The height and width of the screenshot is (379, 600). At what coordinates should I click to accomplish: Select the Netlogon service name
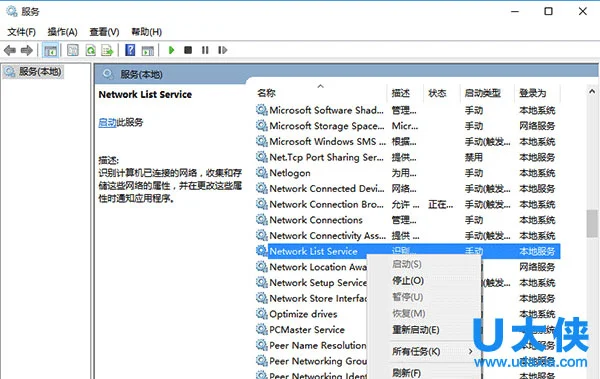pyautogui.click(x=290, y=173)
